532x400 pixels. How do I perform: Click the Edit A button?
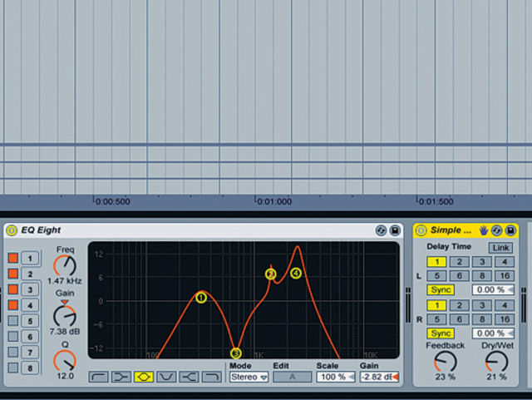point(292,378)
